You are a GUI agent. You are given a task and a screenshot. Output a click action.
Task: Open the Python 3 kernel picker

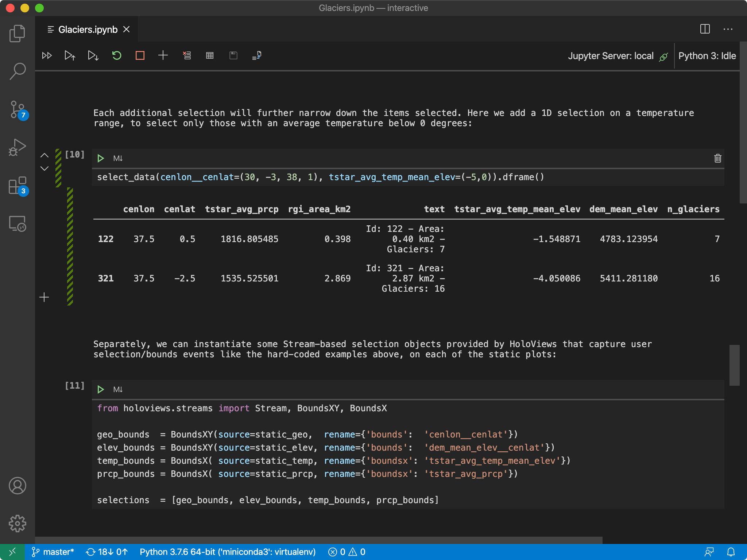tap(707, 55)
